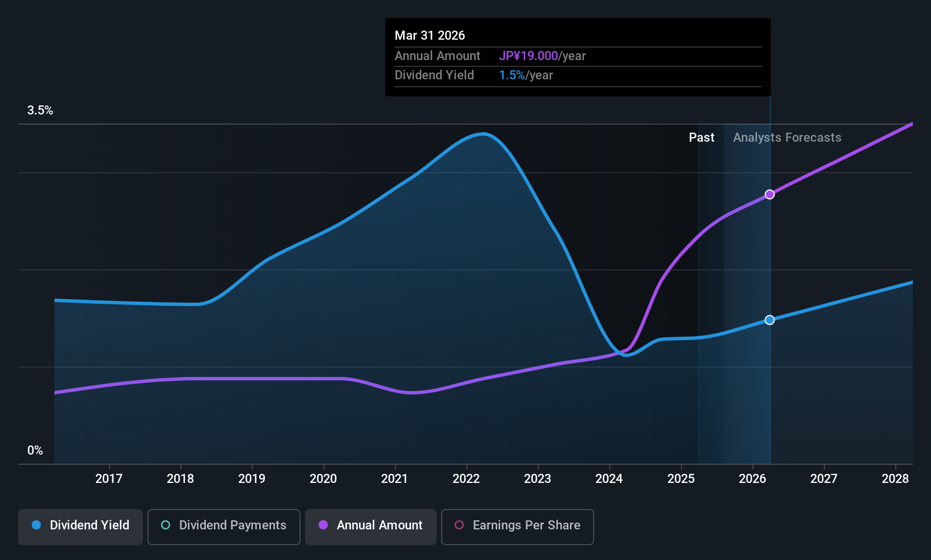Click the Mar 31 2026 tooltip date heading
The height and width of the screenshot is (560, 931).
430,36
